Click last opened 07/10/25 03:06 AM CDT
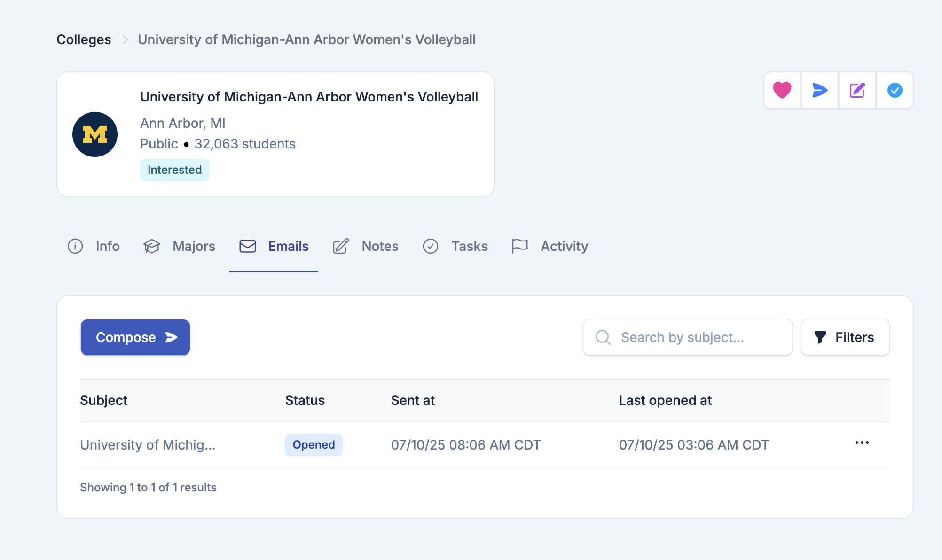The height and width of the screenshot is (560, 942). (x=694, y=445)
